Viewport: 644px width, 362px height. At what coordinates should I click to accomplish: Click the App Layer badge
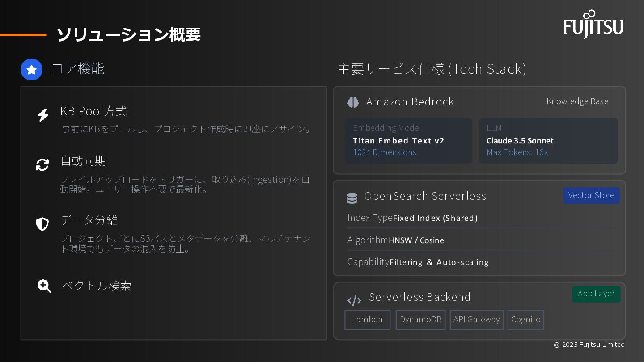point(596,294)
